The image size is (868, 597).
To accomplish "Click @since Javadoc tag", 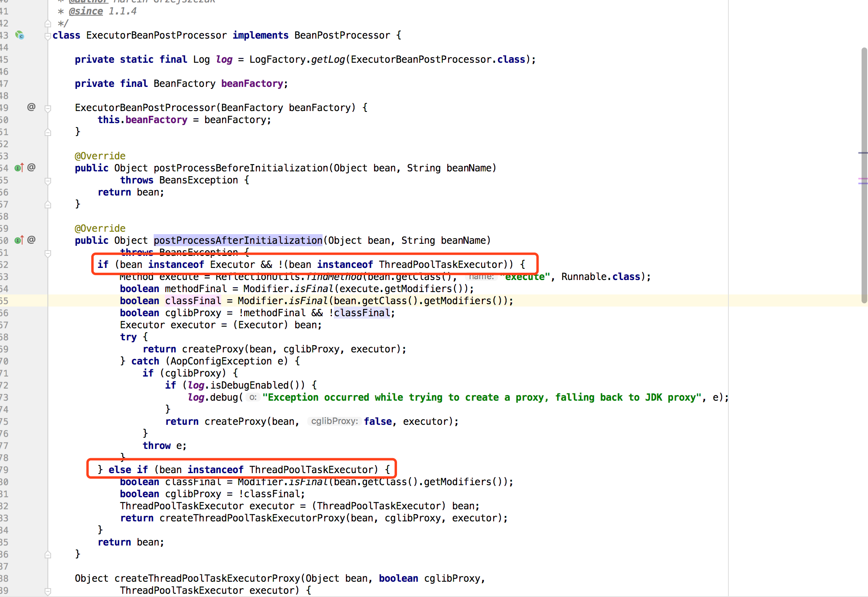I will [x=86, y=11].
